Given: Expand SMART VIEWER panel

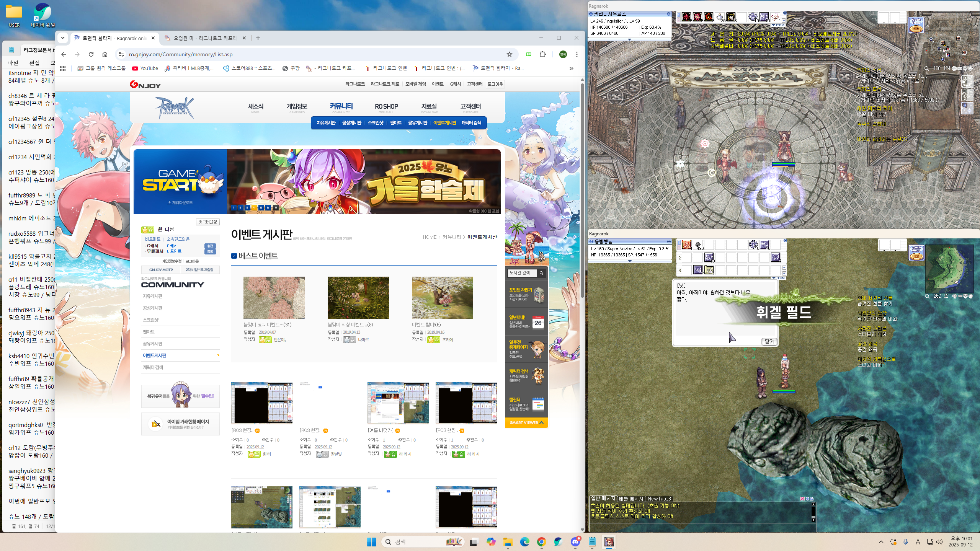Looking at the screenshot, I should pyautogui.click(x=526, y=422).
